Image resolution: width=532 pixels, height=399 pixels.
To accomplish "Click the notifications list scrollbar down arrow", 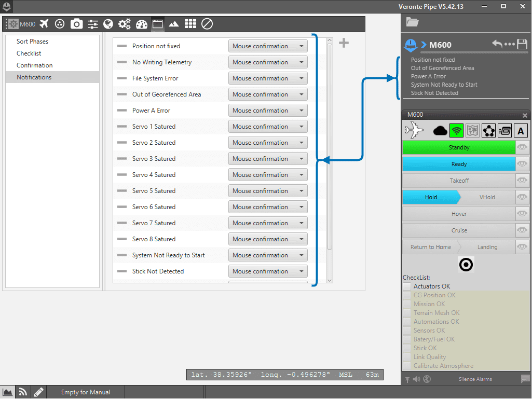I will click(x=330, y=281).
